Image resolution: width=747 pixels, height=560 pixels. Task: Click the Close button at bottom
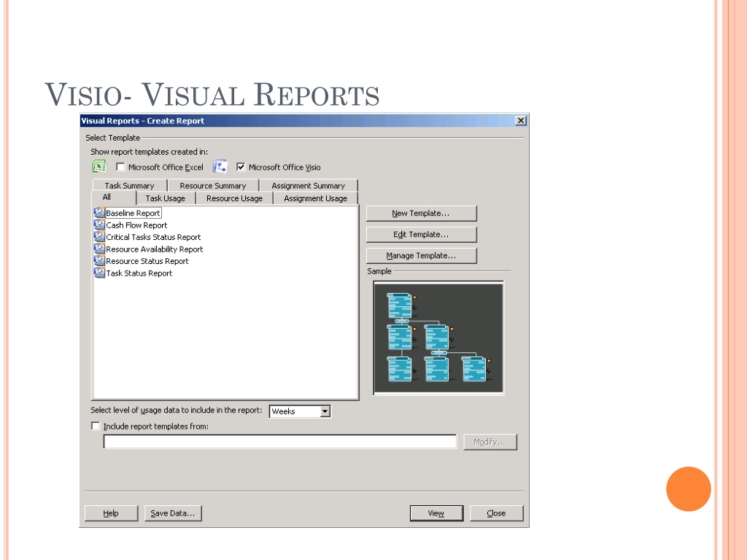click(496, 513)
